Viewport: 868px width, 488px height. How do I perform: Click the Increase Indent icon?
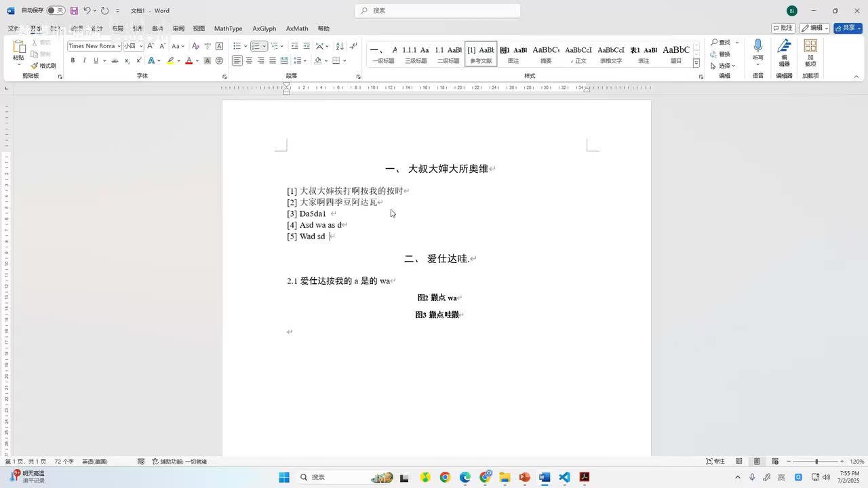pyautogui.click(x=307, y=46)
